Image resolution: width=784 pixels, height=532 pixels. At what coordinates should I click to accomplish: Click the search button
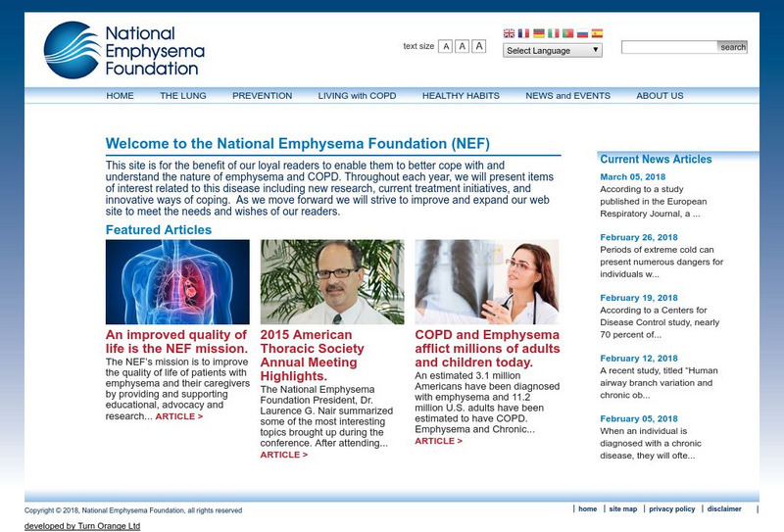(x=732, y=47)
